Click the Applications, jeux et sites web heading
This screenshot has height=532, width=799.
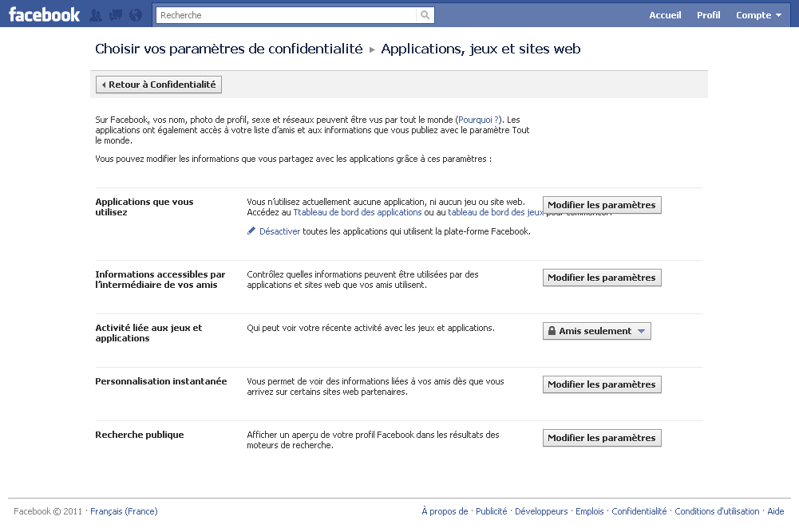481,49
